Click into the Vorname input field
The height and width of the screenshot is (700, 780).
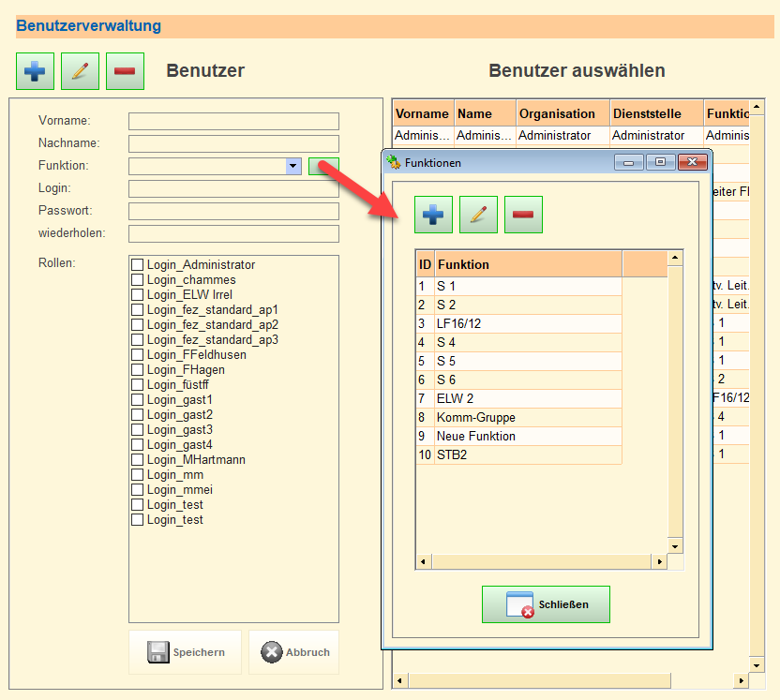(x=233, y=121)
